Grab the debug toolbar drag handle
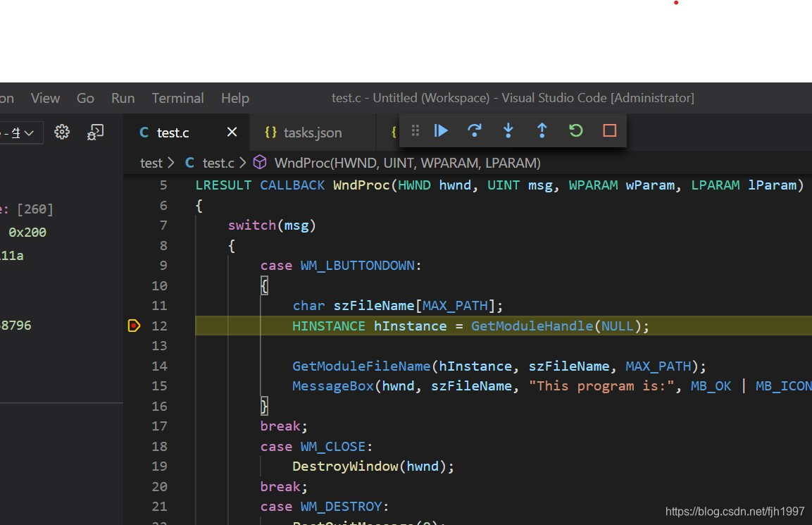The image size is (812, 525). point(415,130)
